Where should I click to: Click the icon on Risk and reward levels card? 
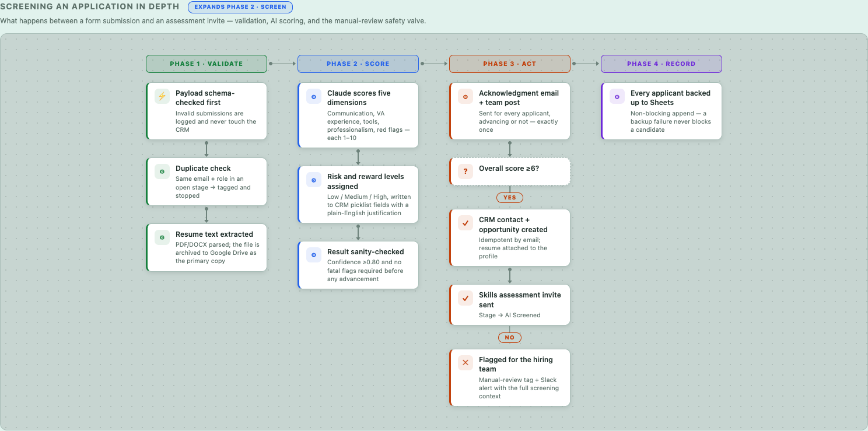(x=314, y=180)
